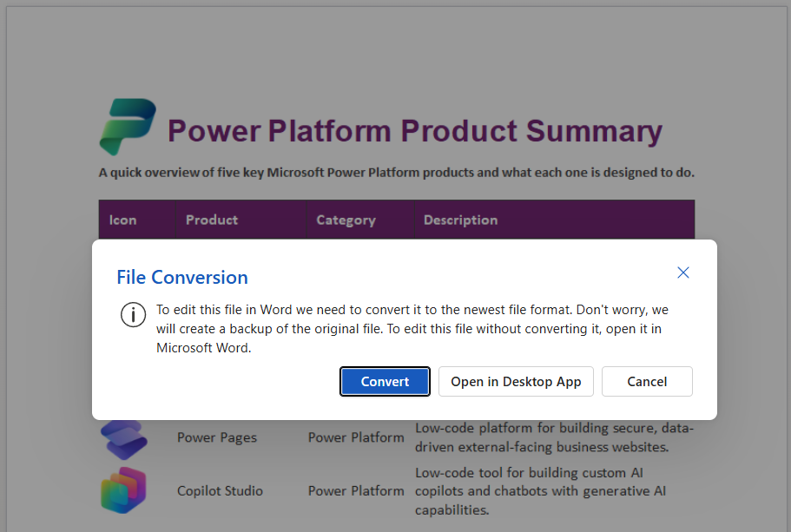Screen dimensions: 791x532
Task: Select the Description column header
Action: click(x=460, y=220)
